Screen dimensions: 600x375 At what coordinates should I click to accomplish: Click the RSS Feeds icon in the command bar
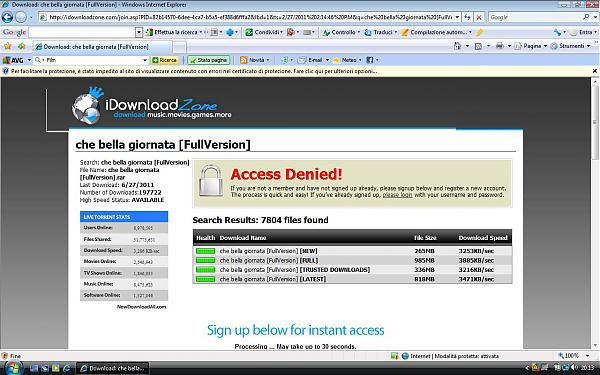tap(478, 46)
